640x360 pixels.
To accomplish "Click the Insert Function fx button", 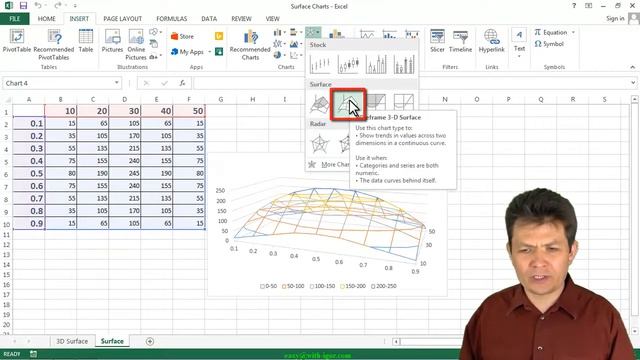I will tap(182, 83).
